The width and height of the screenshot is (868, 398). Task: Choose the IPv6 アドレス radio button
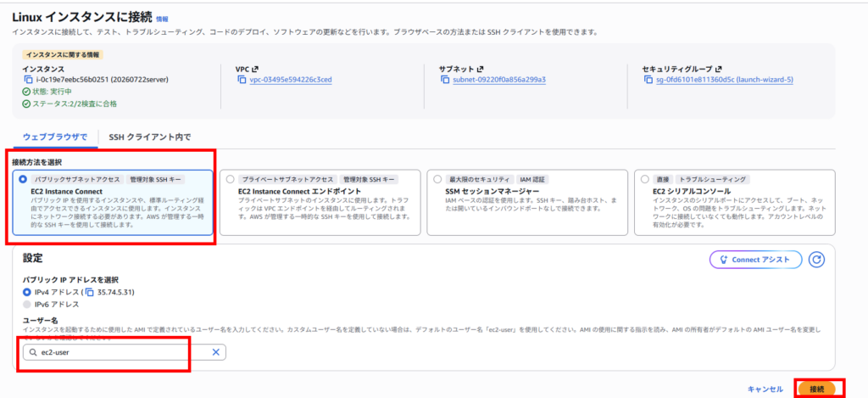point(26,305)
